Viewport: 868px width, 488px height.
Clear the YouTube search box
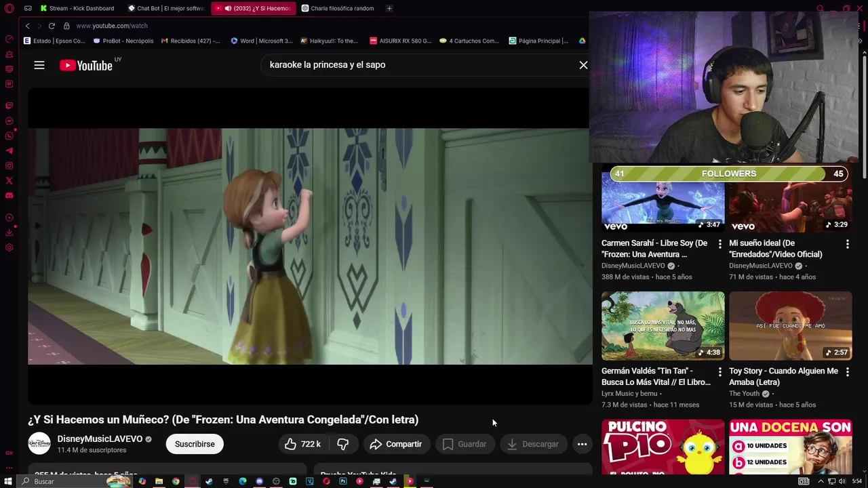click(583, 65)
